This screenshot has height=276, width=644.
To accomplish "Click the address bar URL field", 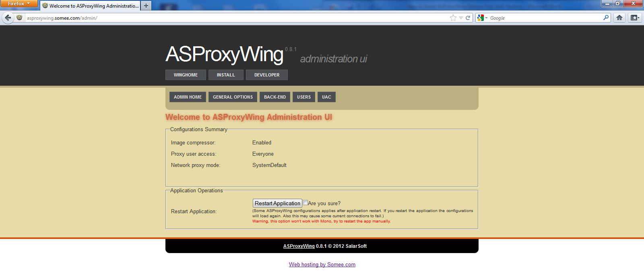I will [x=237, y=18].
